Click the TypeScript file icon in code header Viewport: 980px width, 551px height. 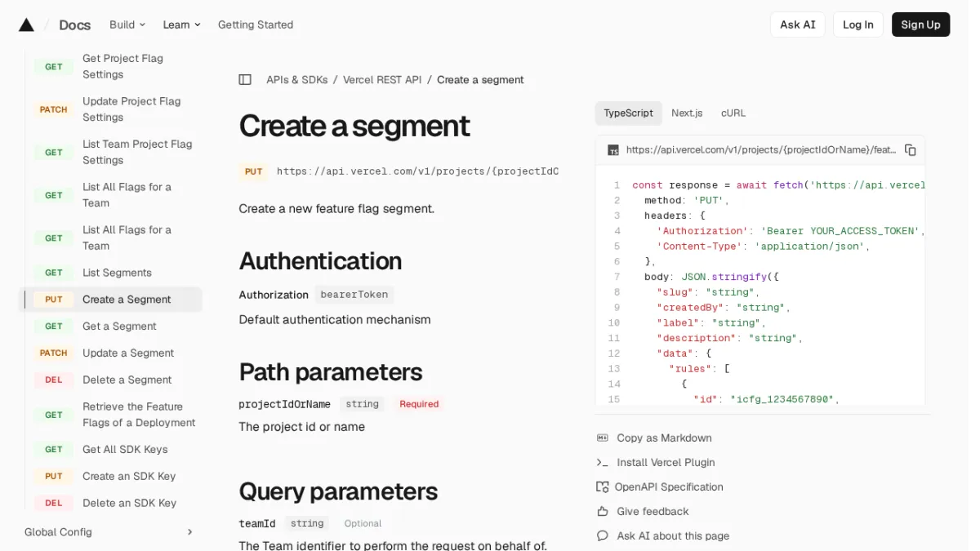point(613,150)
